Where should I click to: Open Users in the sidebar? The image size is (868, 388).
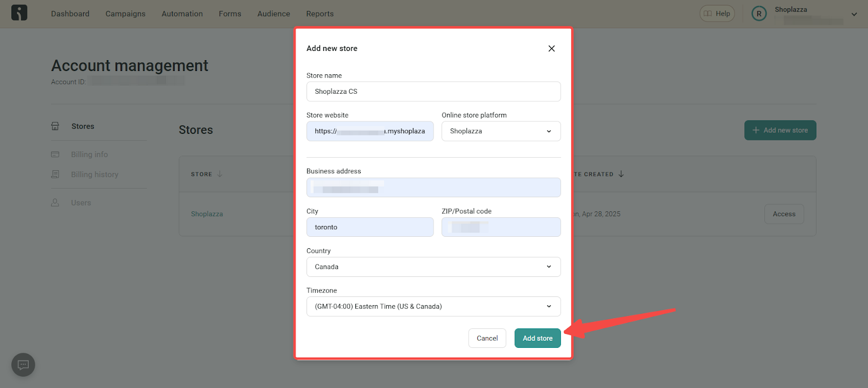point(81,203)
